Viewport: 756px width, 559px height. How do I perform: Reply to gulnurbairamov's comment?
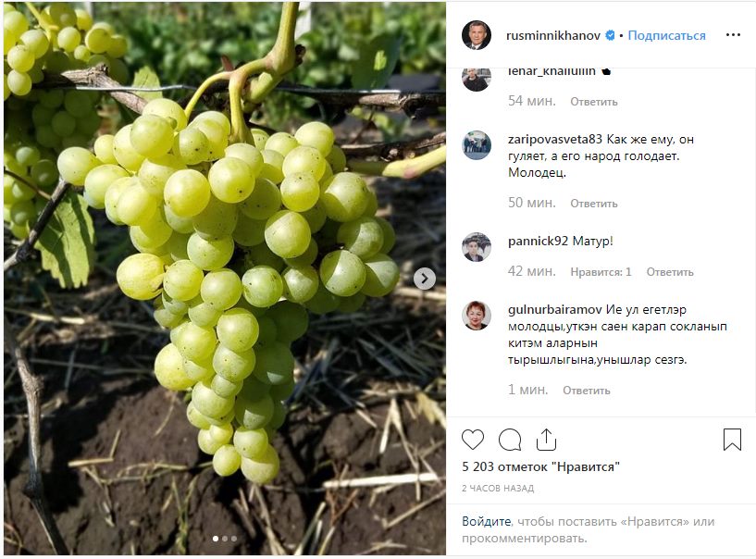point(587,391)
